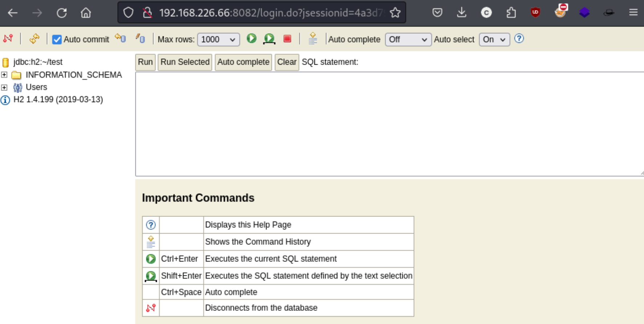Viewport: 644px width, 324px height.
Task: Reload the page with the browser Reload icon
Action: click(x=62, y=13)
